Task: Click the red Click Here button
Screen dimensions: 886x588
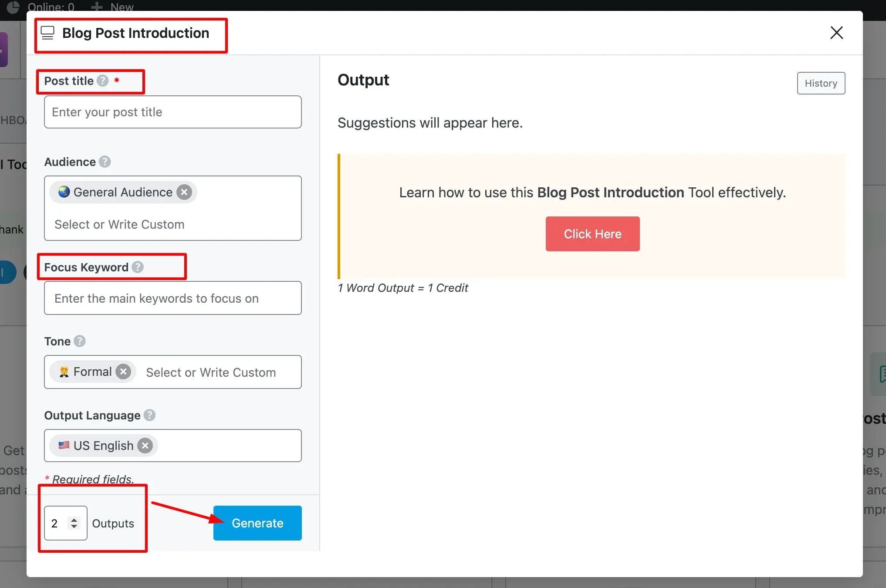Action: click(x=592, y=234)
